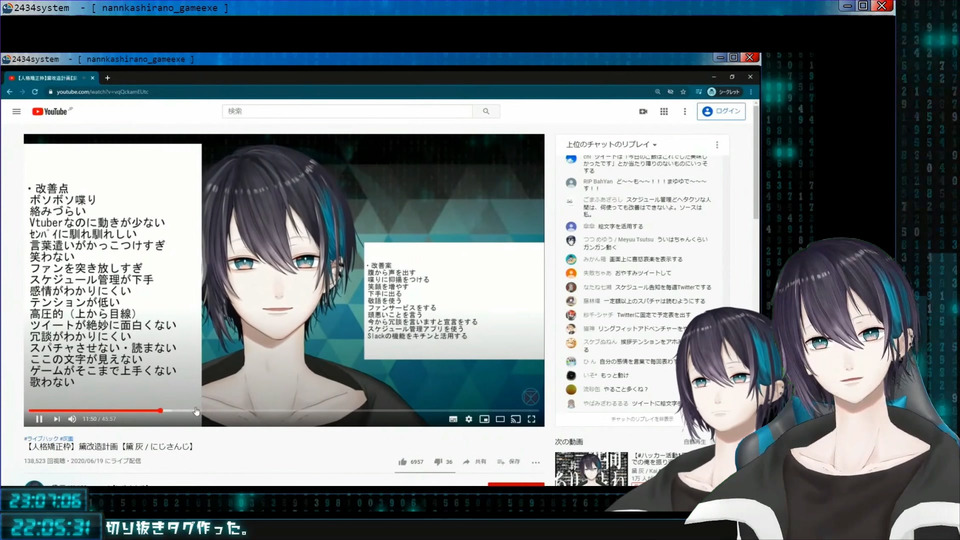
Task: Mute the player volume speaker icon
Action: point(72,419)
